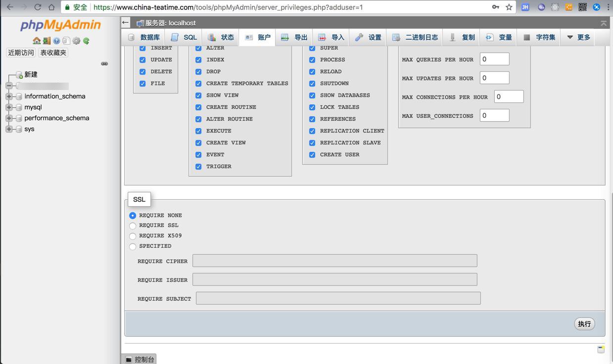Click the new database icon beside 新建

point(19,75)
